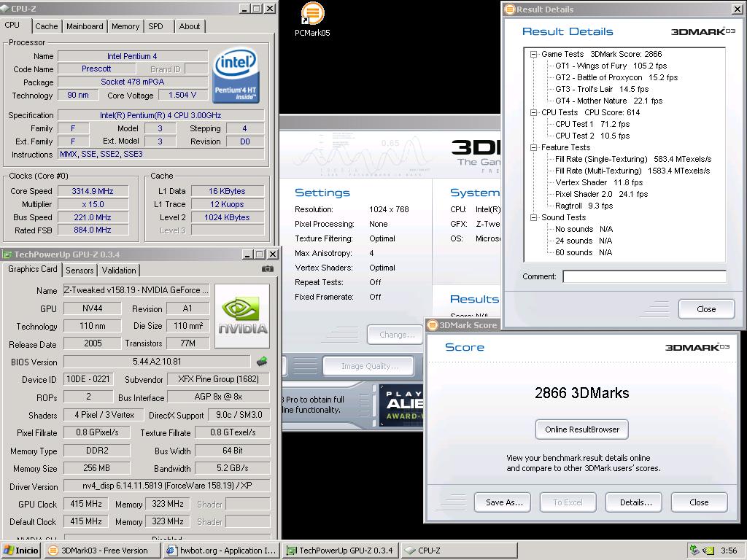
Task: Select GT2 - Battle of Proxycon row
Action: pos(616,77)
